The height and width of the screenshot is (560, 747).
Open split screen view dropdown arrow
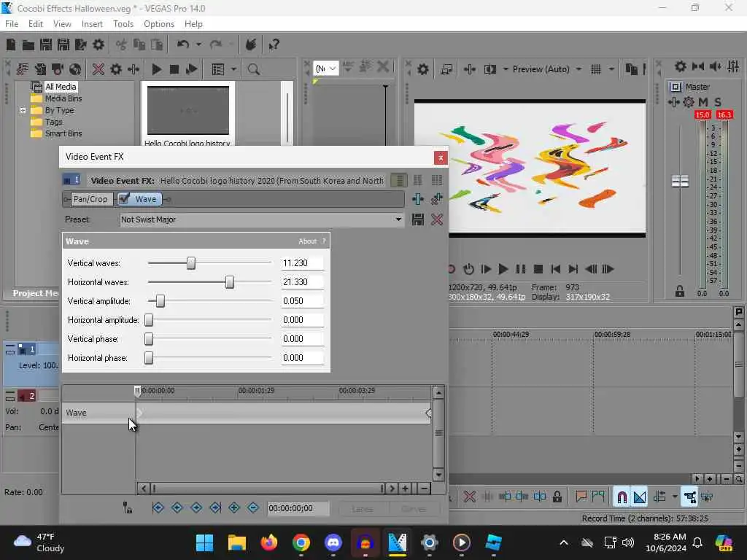(506, 69)
